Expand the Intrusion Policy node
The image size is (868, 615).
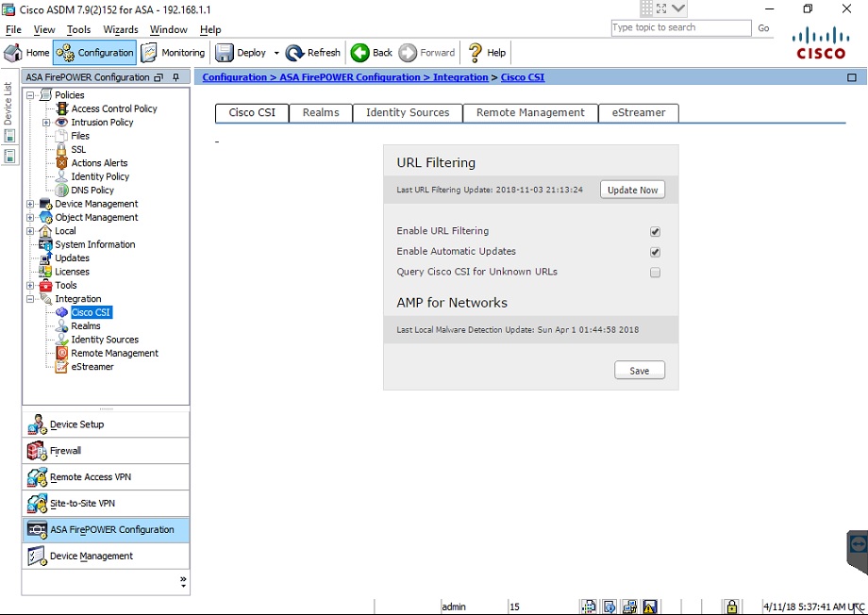(46, 123)
